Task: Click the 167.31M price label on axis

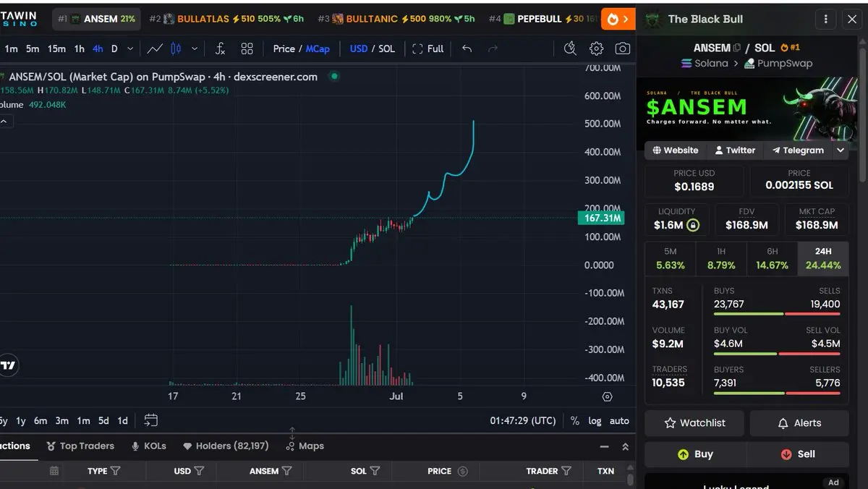Action: pyautogui.click(x=600, y=218)
